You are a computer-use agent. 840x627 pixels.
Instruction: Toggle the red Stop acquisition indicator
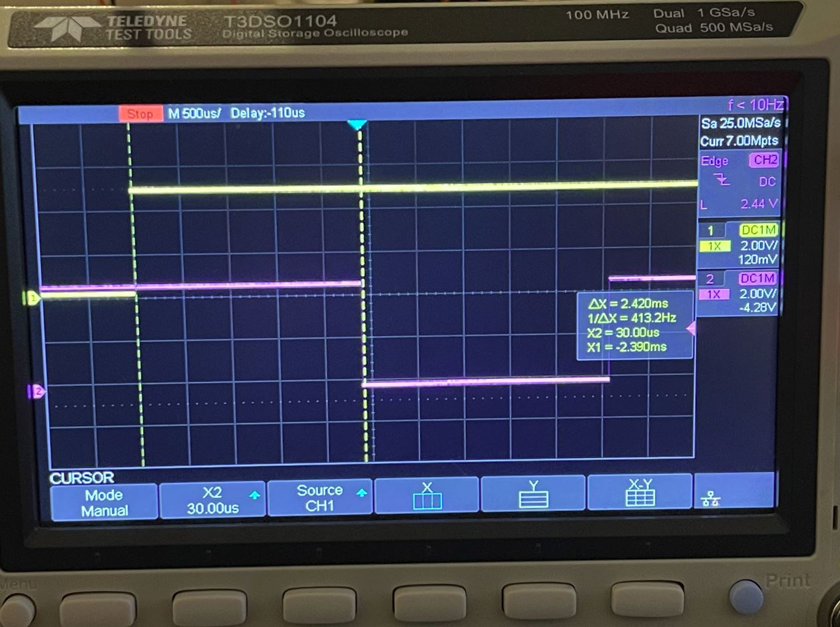[x=140, y=114]
